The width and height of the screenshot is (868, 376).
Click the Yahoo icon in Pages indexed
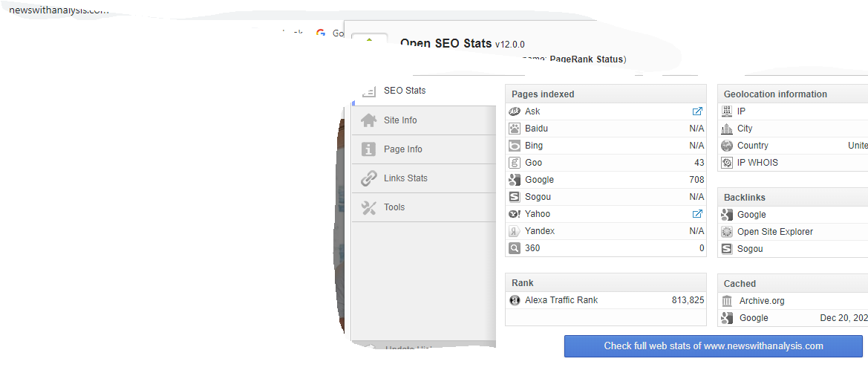pyautogui.click(x=515, y=214)
